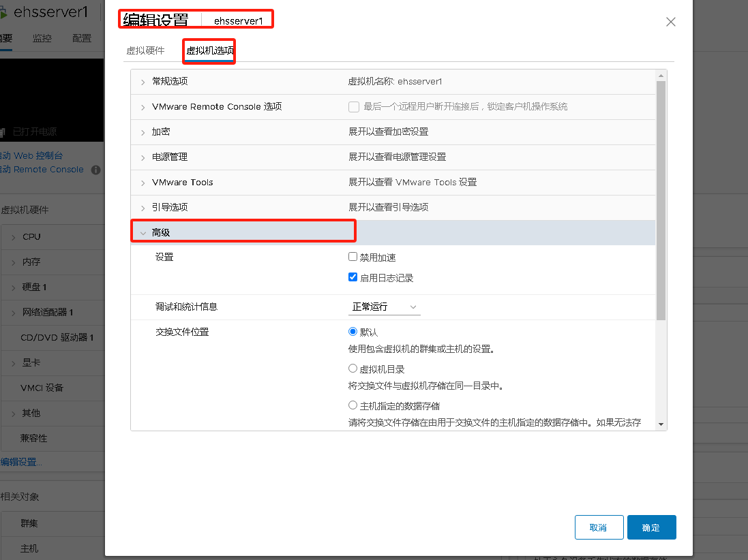Select the 默认 swap file radio button

(x=353, y=331)
